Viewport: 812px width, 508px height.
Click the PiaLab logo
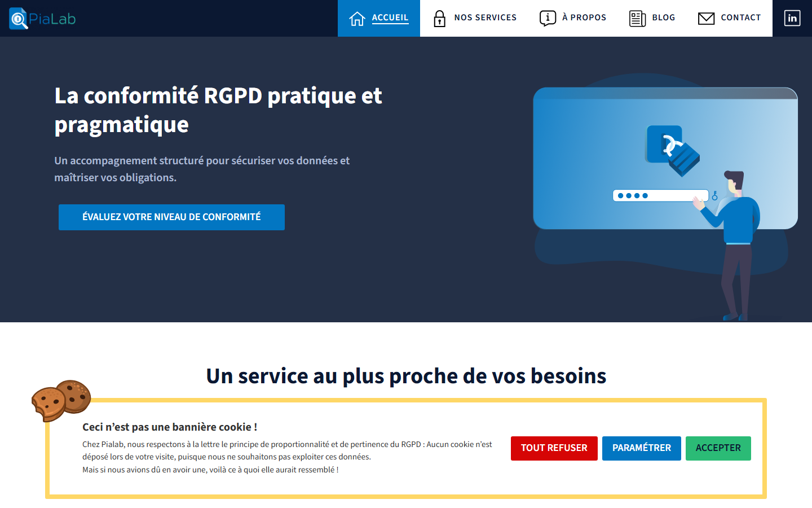42,19
